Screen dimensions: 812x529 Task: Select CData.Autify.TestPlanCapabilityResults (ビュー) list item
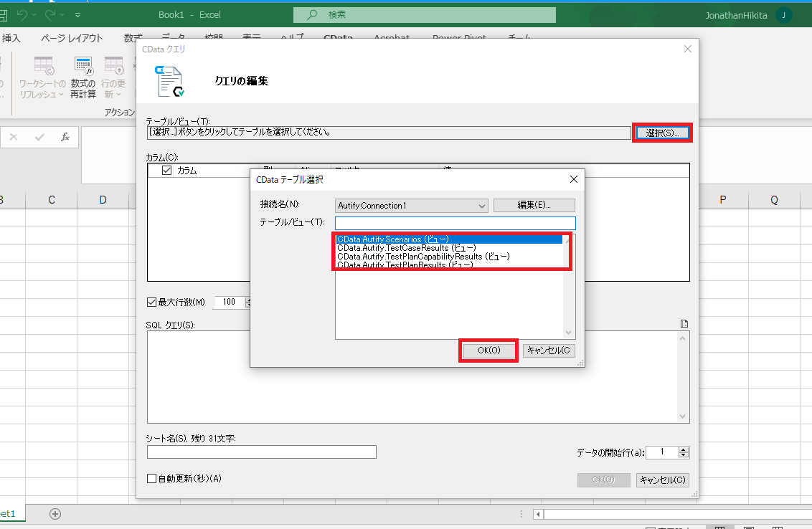449,256
